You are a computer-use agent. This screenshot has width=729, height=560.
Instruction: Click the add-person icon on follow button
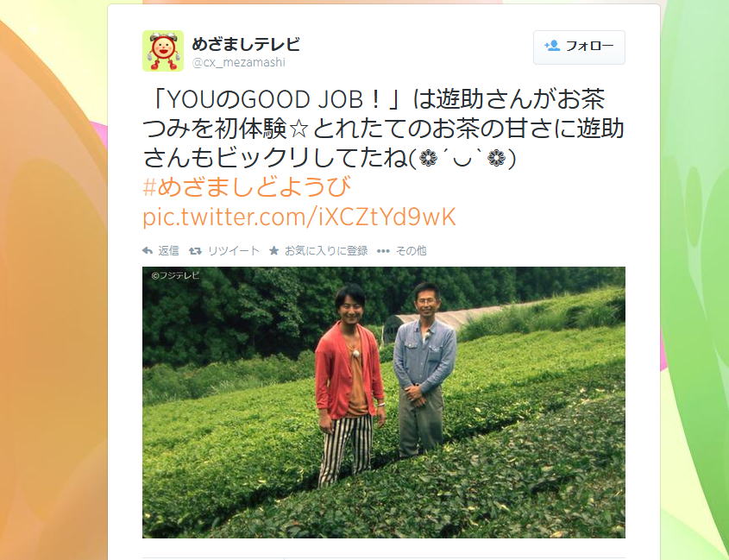click(552, 46)
